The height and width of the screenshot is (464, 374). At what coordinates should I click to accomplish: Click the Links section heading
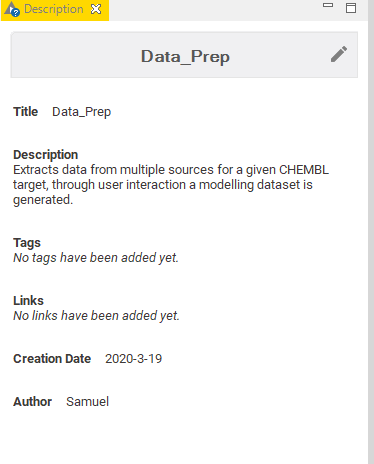[28, 301]
